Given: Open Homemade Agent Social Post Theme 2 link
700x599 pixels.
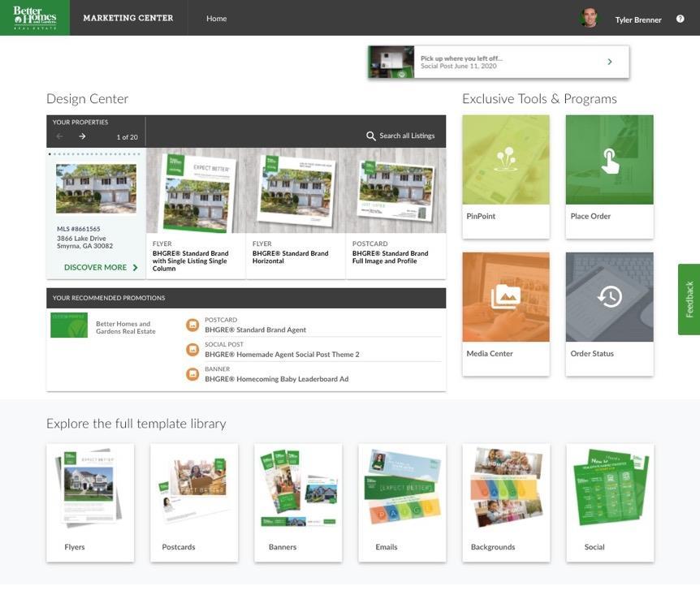Looking at the screenshot, I should pyautogui.click(x=282, y=355).
